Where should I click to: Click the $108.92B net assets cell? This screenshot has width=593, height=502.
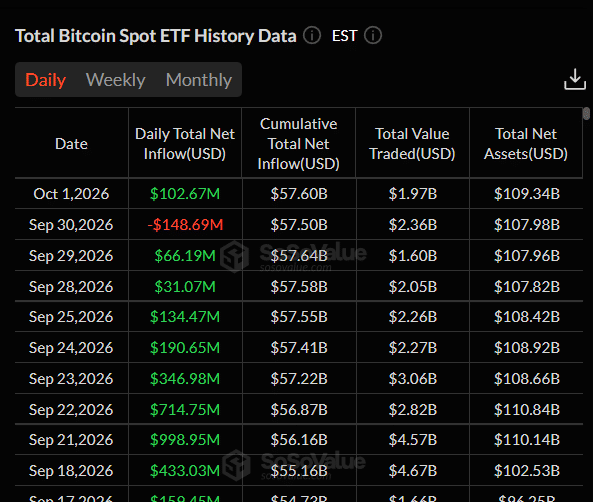pos(527,348)
